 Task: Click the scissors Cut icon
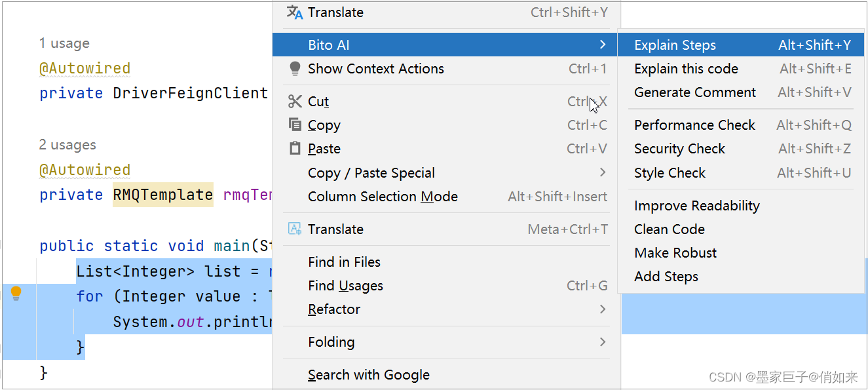pyautogui.click(x=295, y=102)
